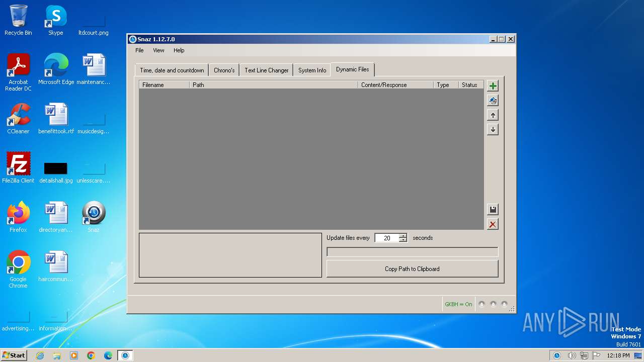Move selected file up with arrow icon

click(x=493, y=115)
